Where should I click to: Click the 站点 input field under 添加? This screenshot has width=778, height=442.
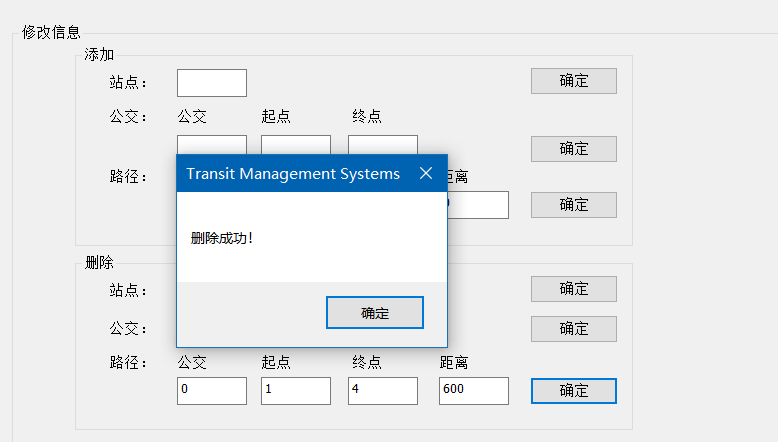[x=212, y=83]
